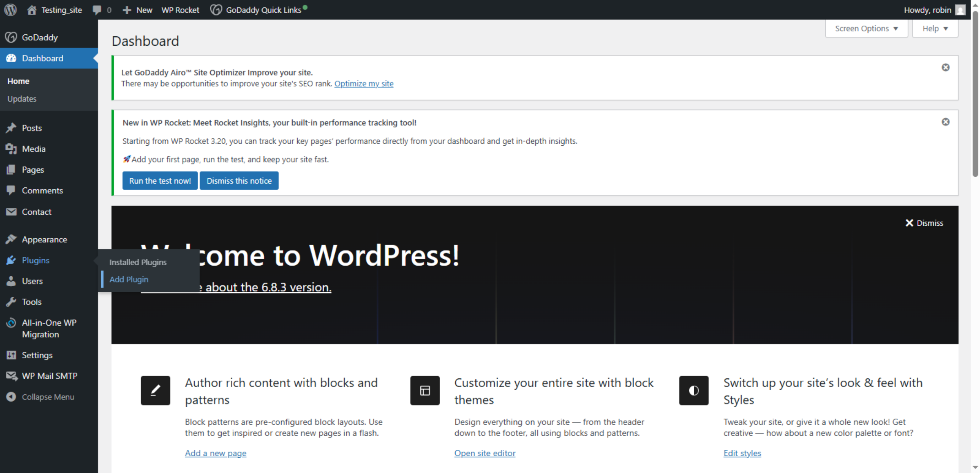Open the Screen Options dropdown
Viewport: 980px width, 473px height.
coord(866,28)
